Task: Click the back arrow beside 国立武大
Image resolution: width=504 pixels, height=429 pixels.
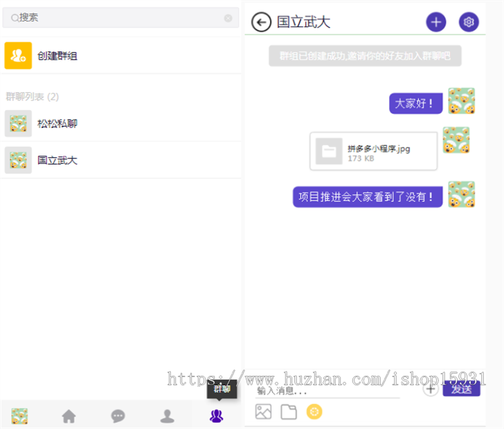Action: coord(261,22)
